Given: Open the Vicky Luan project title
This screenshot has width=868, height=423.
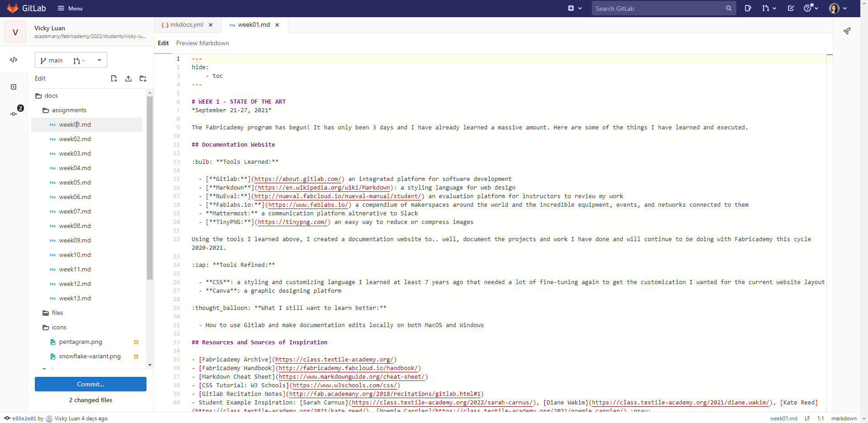Looking at the screenshot, I should point(50,28).
